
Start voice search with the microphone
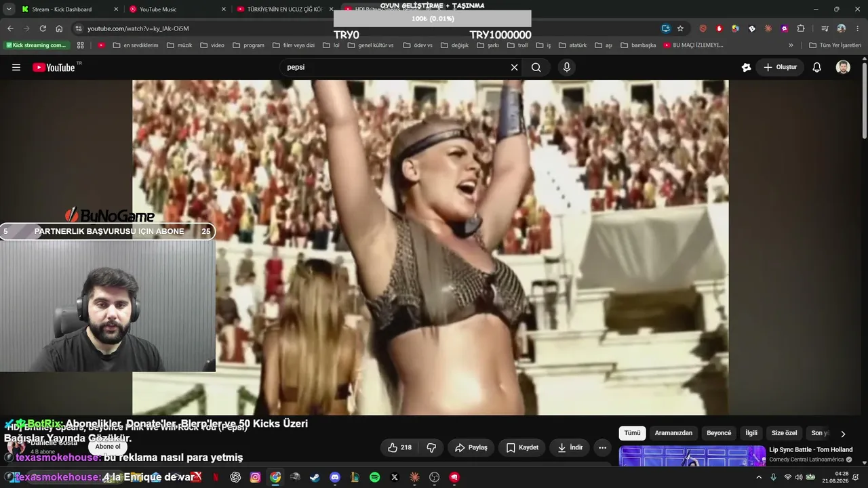pyautogui.click(x=567, y=67)
